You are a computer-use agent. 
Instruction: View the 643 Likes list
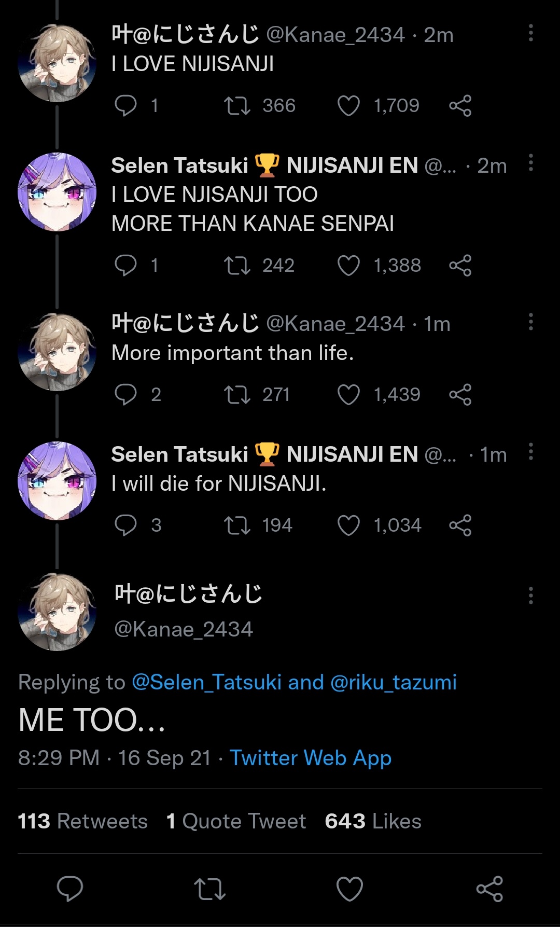click(373, 821)
